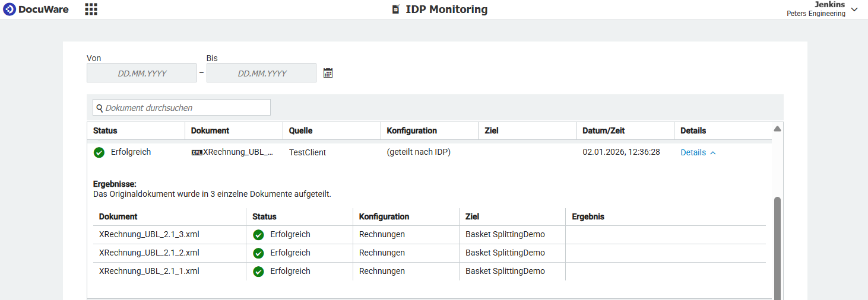Screen dimensions: 868x300
Task: Click the XML file icon beside XRechnung_UBL
Action: click(197, 152)
